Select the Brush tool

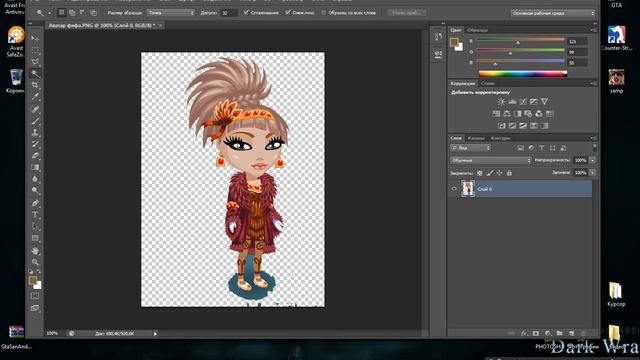[36, 121]
